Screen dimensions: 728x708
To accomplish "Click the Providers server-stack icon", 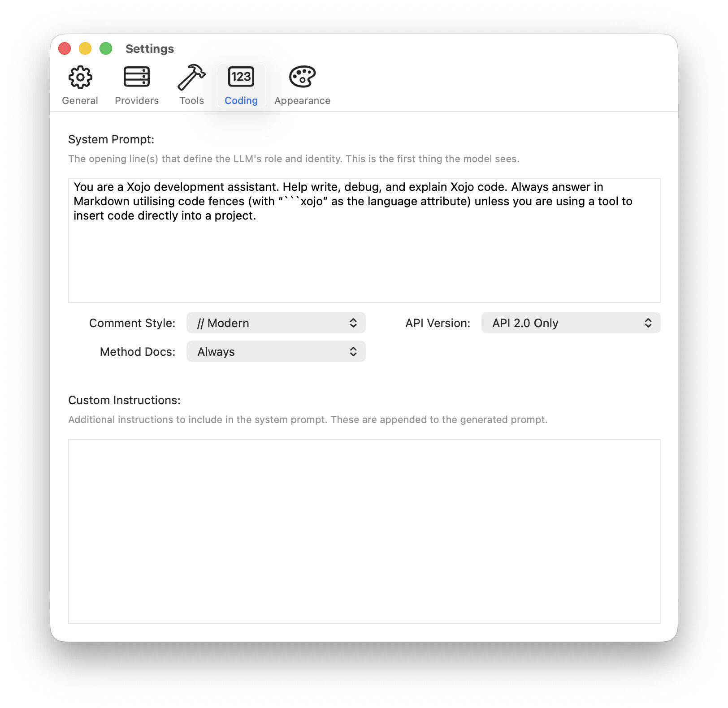I will click(x=136, y=76).
